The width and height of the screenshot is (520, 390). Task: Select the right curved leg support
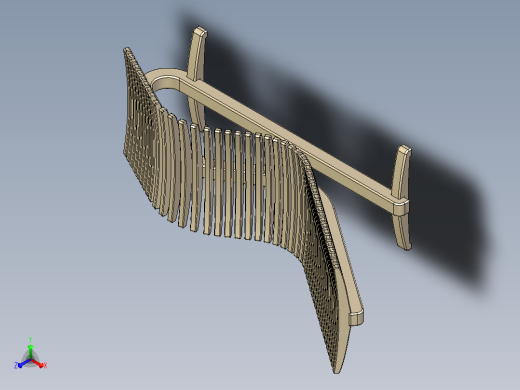(x=402, y=197)
